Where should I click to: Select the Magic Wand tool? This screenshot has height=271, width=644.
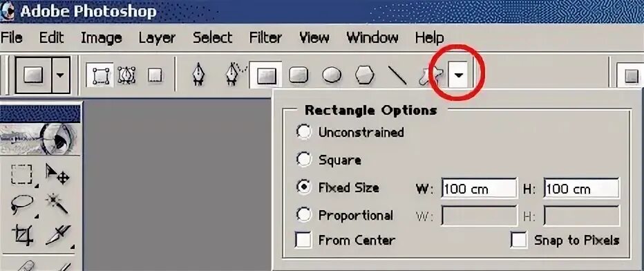[x=57, y=203]
